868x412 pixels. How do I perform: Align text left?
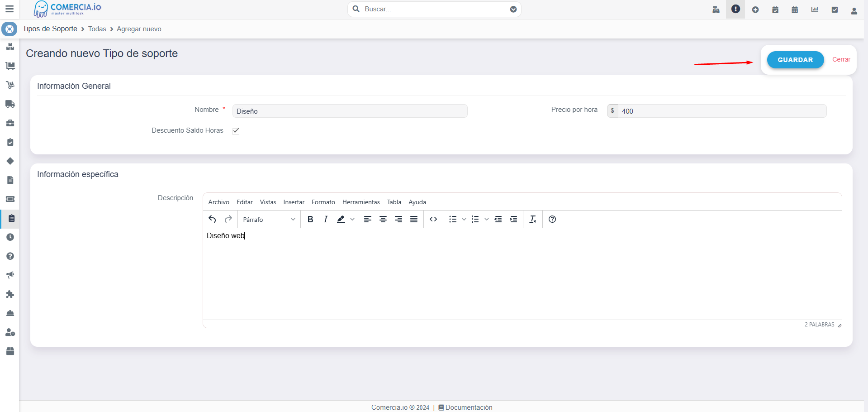click(x=368, y=219)
